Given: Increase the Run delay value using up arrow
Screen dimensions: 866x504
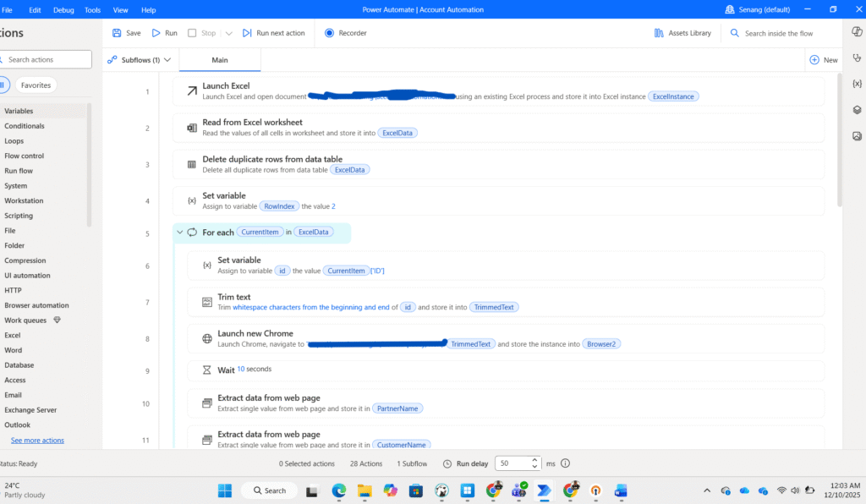Looking at the screenshot, I should (534, 460).
